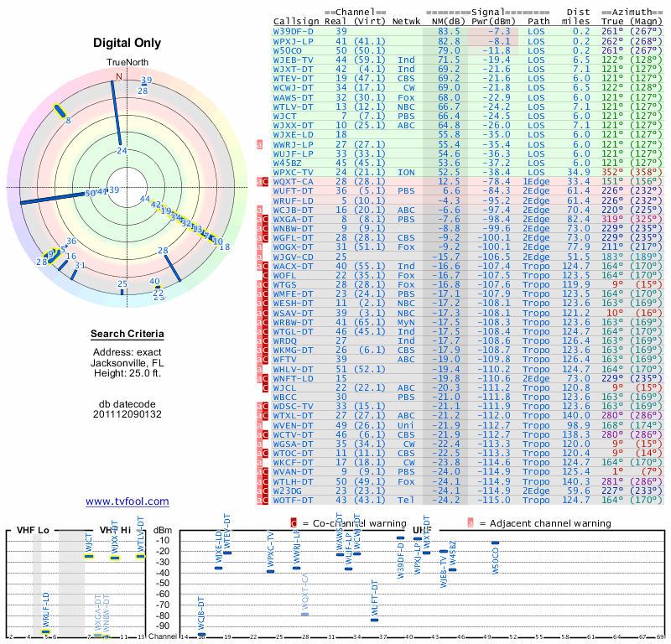Click the W39DF-D callsign

[293, 32]
